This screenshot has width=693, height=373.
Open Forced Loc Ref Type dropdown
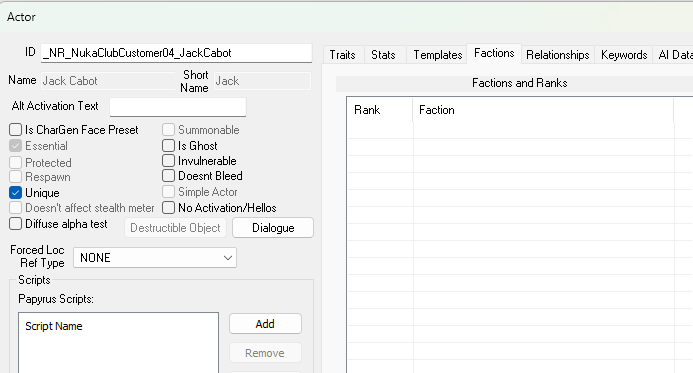[x=155, y=258]
